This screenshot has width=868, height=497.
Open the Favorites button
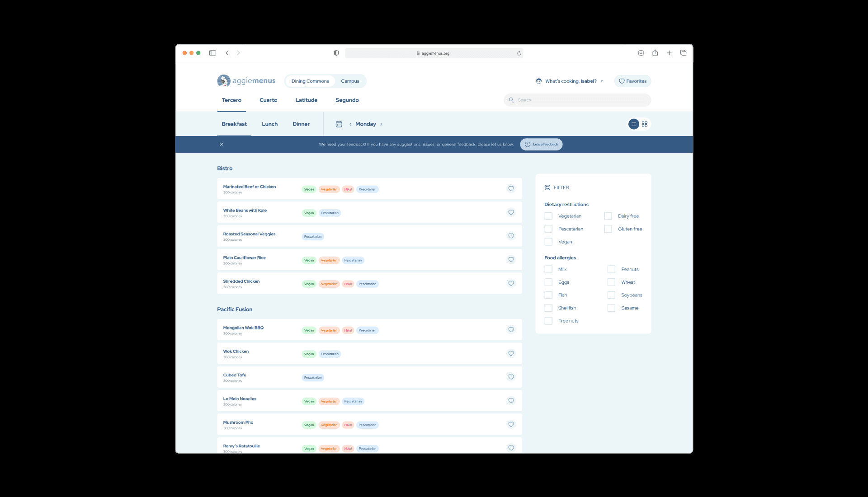click(632, 81)
